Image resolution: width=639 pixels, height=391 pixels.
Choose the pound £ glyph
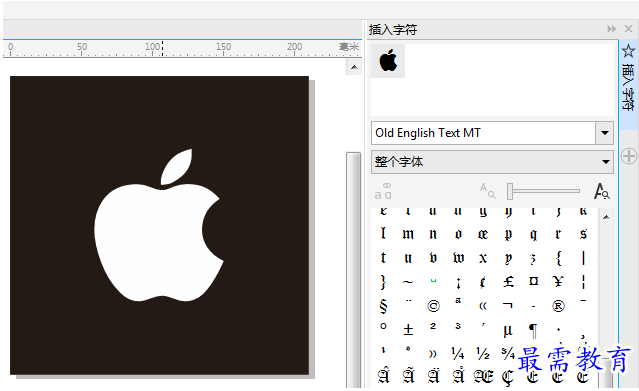click(508, 282)
